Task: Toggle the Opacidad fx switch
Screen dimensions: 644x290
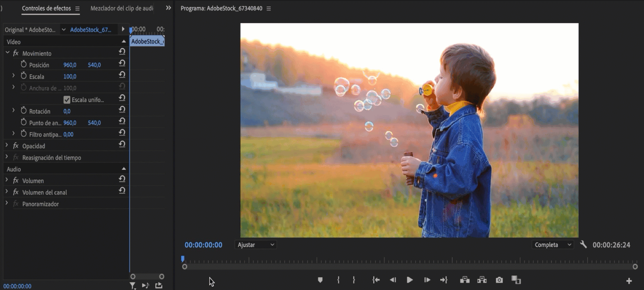Action: point(16,146)
